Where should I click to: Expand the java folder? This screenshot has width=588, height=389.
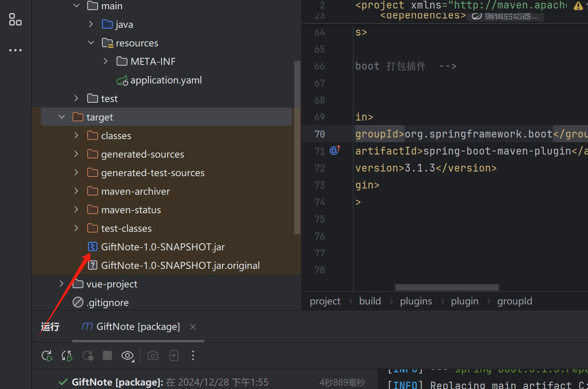(x=91, y=24)
